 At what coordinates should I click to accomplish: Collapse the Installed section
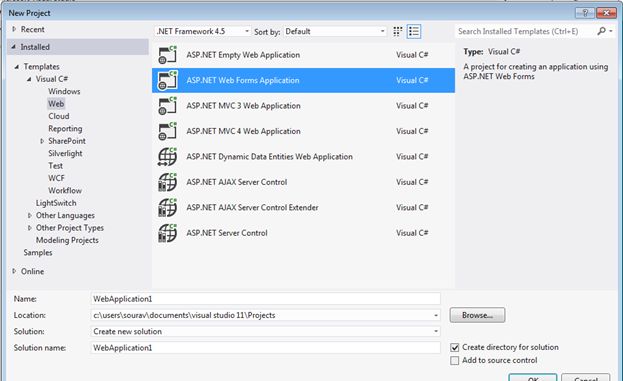point(14,47)
